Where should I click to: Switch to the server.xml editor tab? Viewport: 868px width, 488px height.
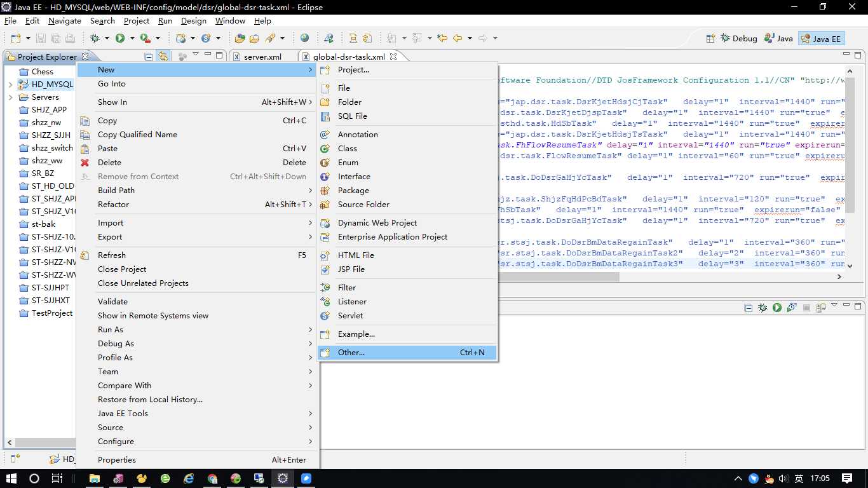point(262,57)
